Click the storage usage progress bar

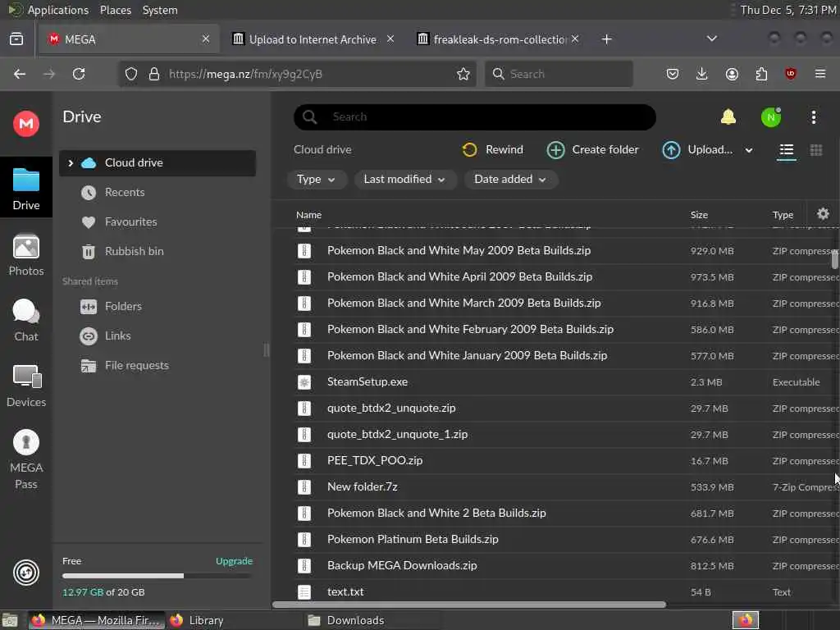pyautogui.click(x=157, y=576)
